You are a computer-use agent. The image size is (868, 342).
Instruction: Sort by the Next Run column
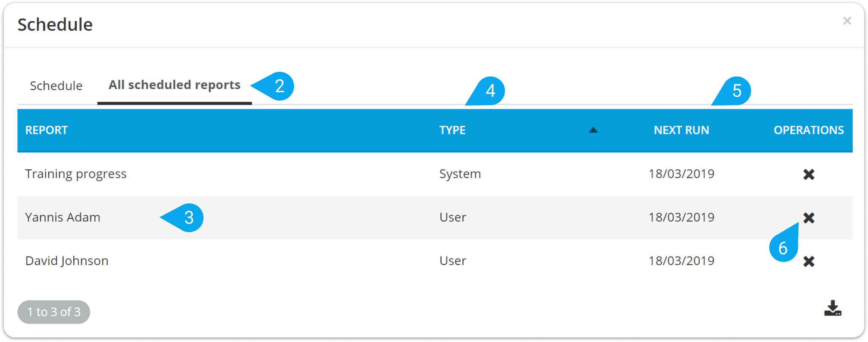(681, 130)
